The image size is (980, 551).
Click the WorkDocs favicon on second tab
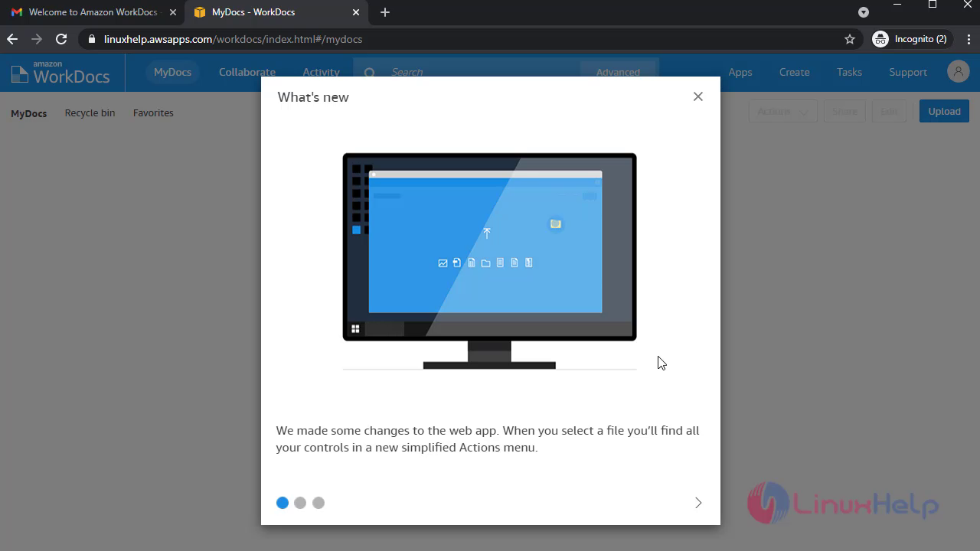200,12
